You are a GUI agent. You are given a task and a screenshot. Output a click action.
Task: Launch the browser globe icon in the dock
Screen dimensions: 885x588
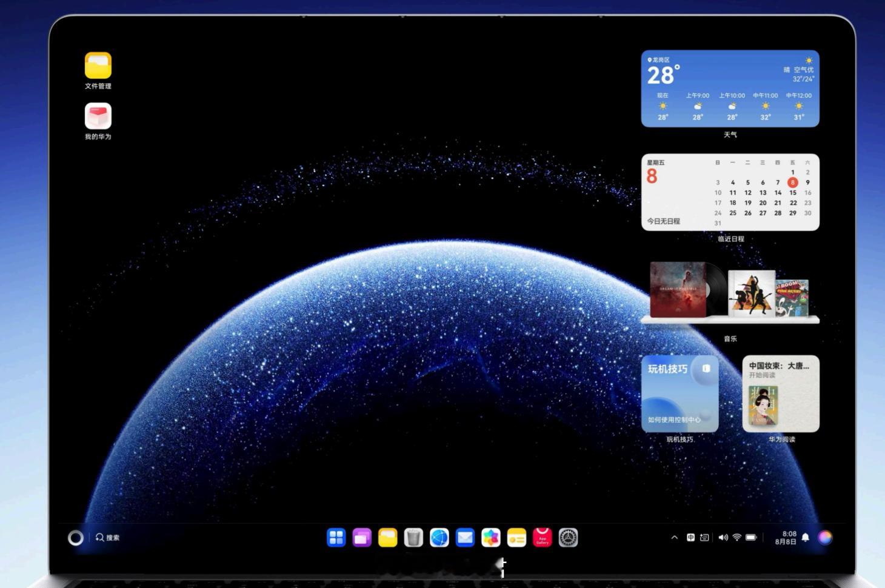point(439,538)
